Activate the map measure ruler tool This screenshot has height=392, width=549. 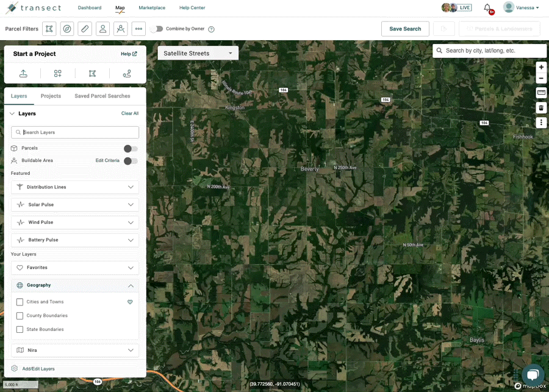[541, 93]
